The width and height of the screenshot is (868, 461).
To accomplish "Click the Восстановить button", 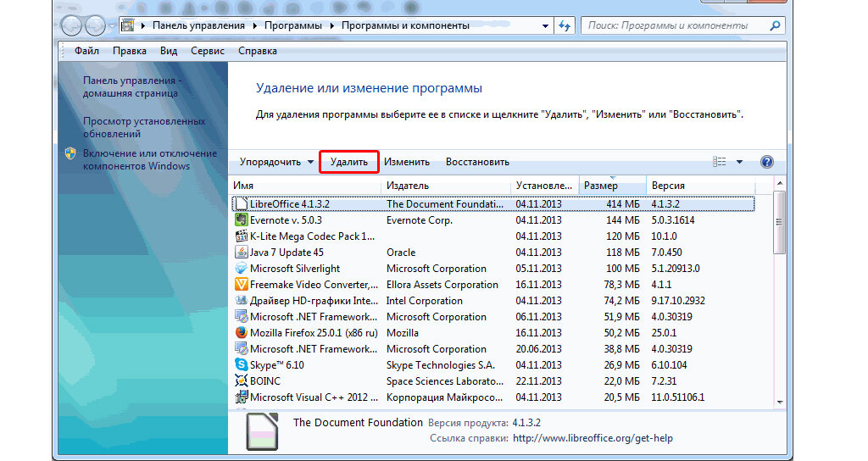I will (x=478, y=162).
